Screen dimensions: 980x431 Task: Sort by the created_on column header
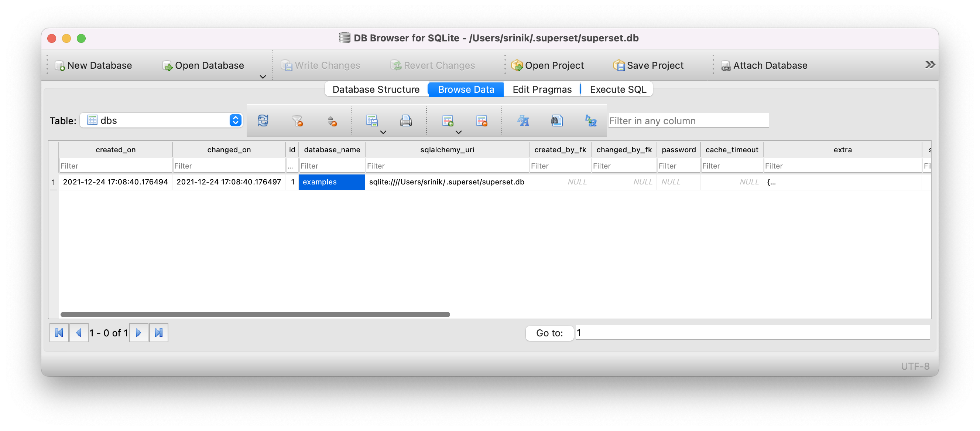[116, 150]
